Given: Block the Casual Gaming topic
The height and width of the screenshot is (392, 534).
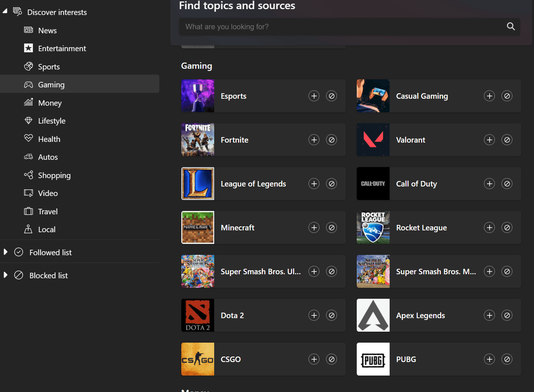Looking at the screenshot, I should pos(507,96).
